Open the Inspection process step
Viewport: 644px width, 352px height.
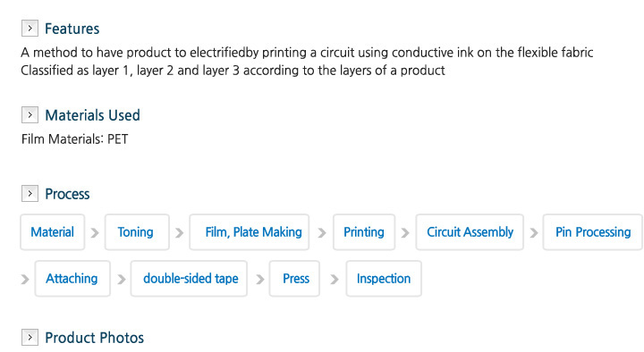[x=384, y=279]
